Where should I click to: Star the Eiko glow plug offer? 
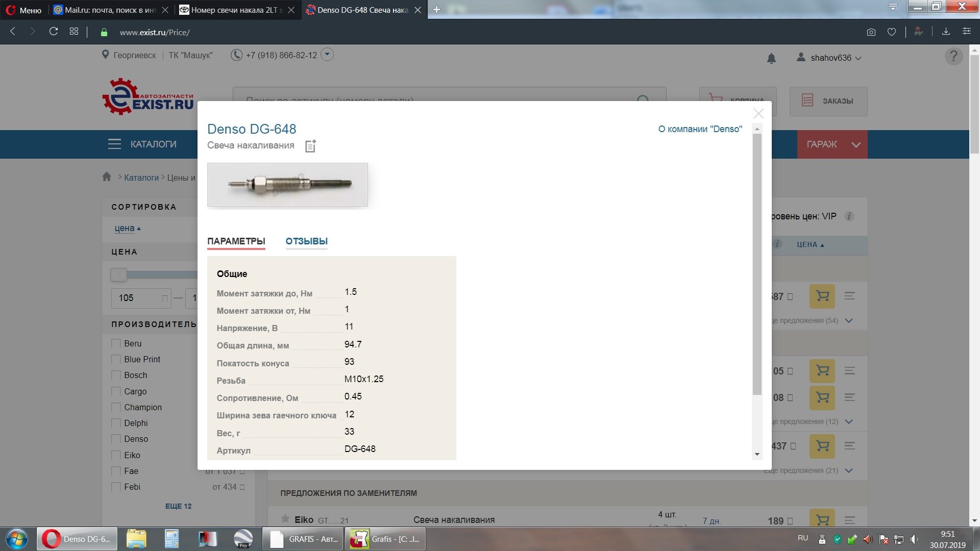285,519
